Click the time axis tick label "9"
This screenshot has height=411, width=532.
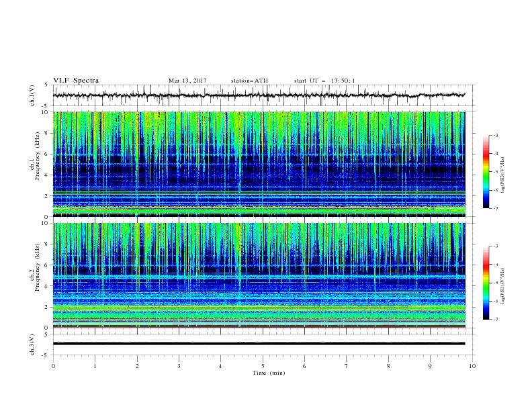pos(430,366)
